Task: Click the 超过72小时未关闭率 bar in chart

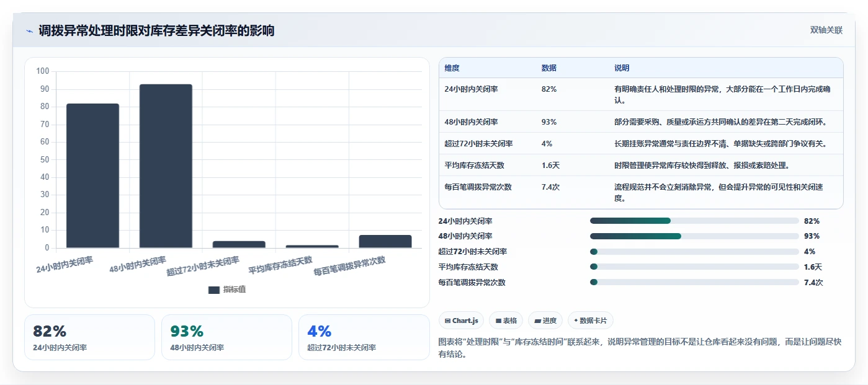Action: [239, 244]
